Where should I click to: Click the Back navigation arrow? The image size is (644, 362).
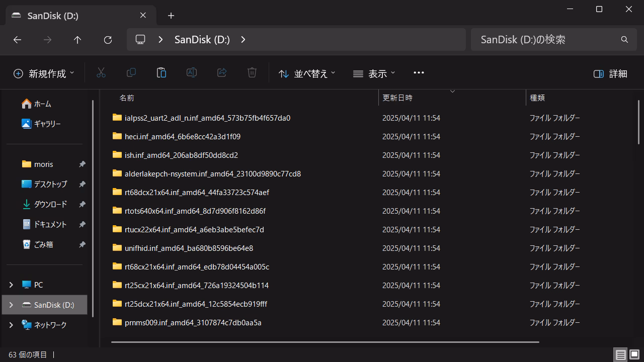tap(17, 40)
